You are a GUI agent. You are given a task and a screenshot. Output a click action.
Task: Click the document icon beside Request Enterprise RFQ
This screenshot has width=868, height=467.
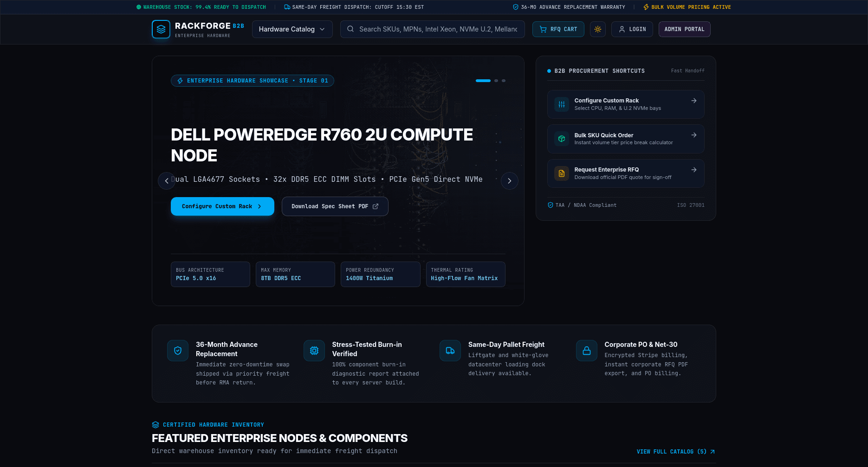[562, 173]
